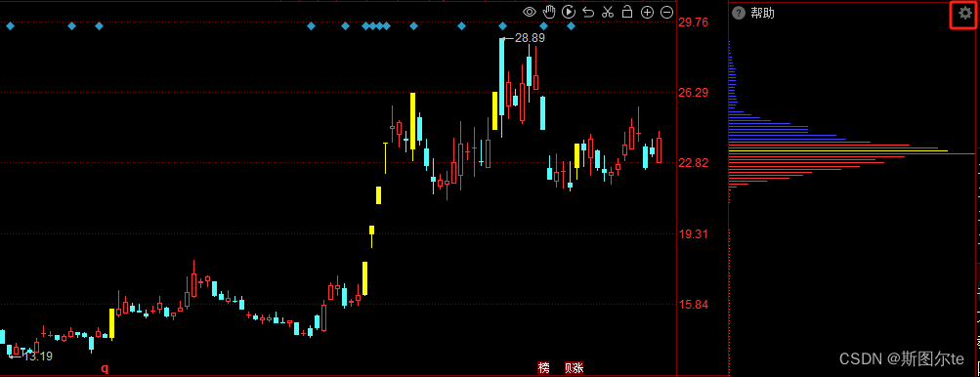Click the leftmost blue diamond event marker
This screenshot has height=377, width=980.
coord(10,25)
